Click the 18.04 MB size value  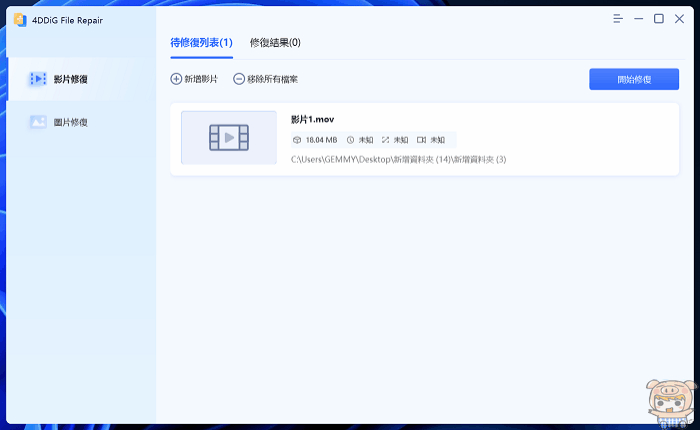pyautogui.click(x=321, y=140)
